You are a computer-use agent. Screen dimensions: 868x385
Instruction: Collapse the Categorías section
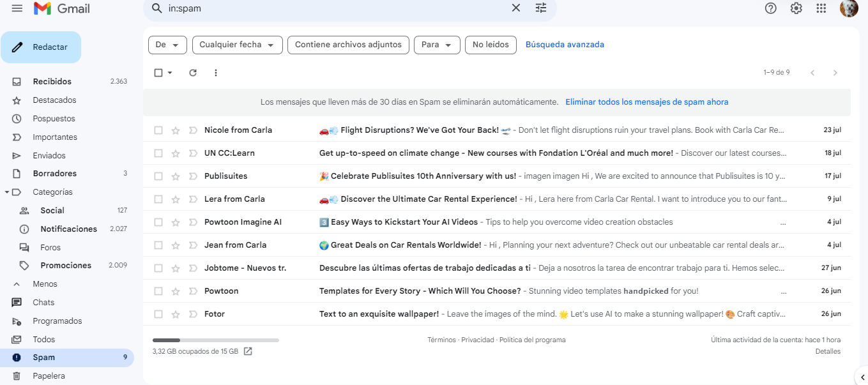coord(7,192)
